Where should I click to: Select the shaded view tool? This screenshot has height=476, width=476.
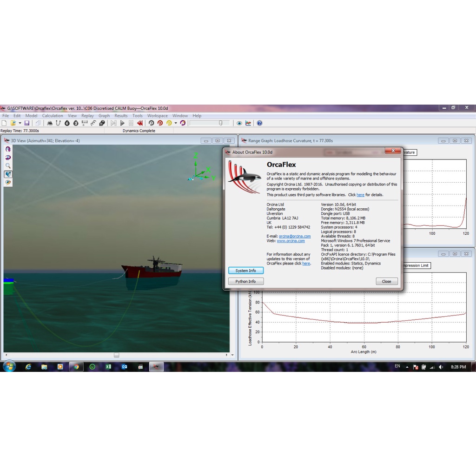point(8,174)
